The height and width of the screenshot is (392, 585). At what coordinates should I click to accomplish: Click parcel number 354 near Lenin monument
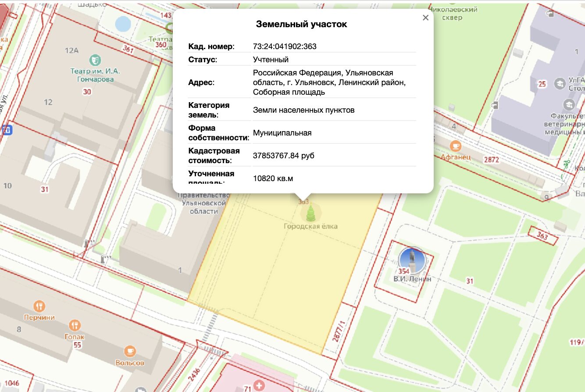[403, 271]
